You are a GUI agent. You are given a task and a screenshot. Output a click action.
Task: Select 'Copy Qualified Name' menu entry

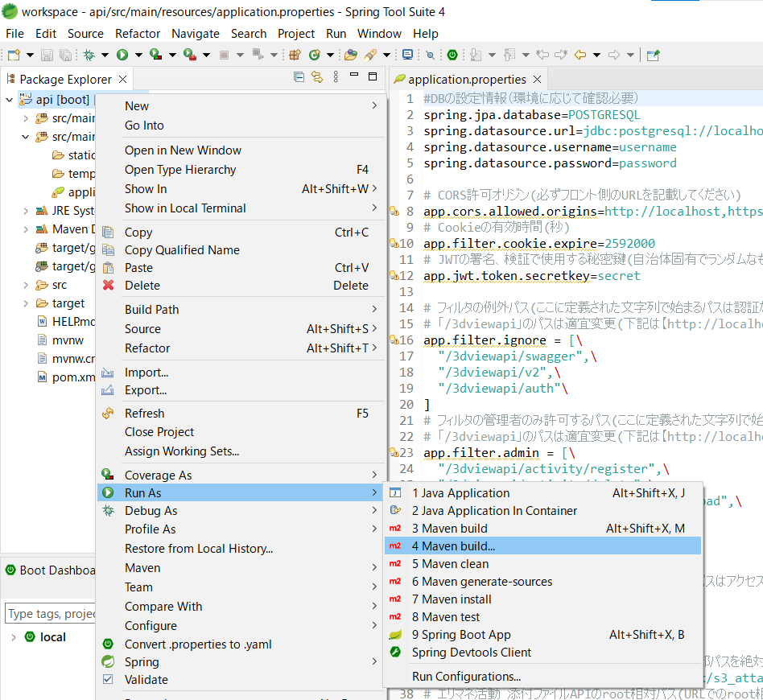[241, 250]
